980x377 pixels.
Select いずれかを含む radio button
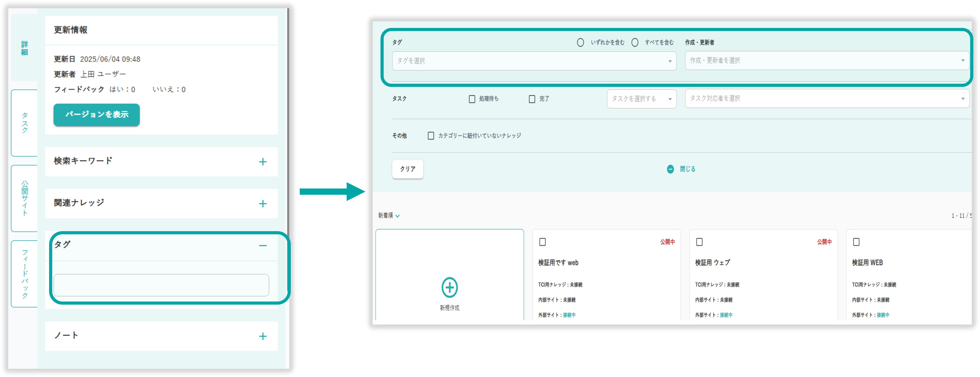[x=580, y=43]
